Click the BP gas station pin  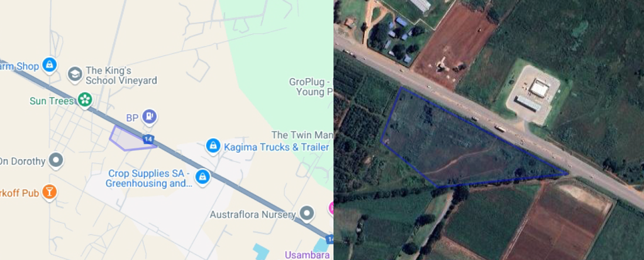point(150,117)
